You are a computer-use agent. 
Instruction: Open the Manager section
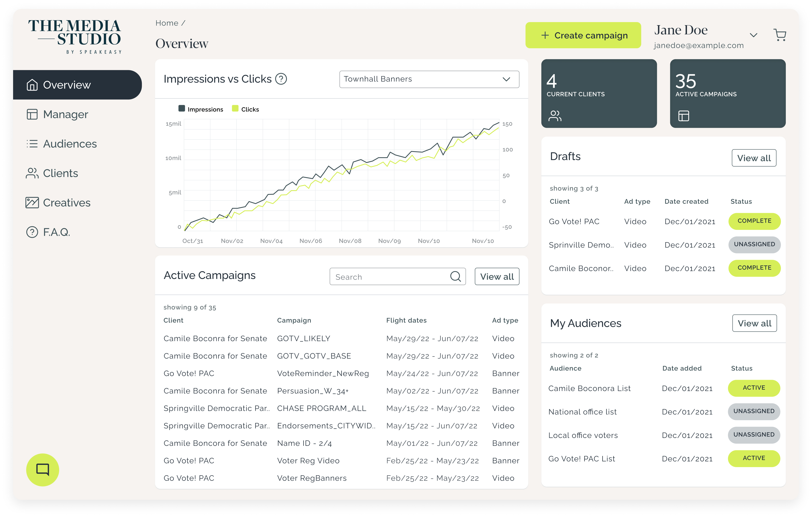pyautogui.click(x=65, y=114)
